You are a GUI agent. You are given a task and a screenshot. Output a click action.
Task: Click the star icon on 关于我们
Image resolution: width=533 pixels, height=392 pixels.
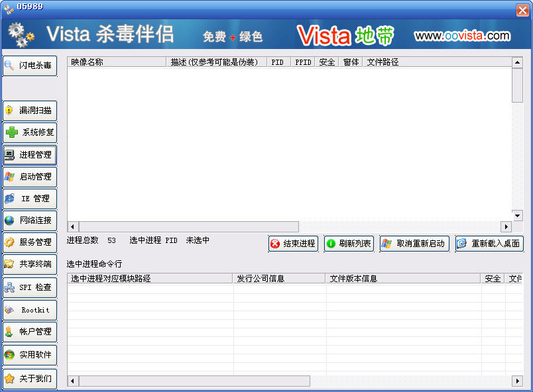tap(9, 378)
